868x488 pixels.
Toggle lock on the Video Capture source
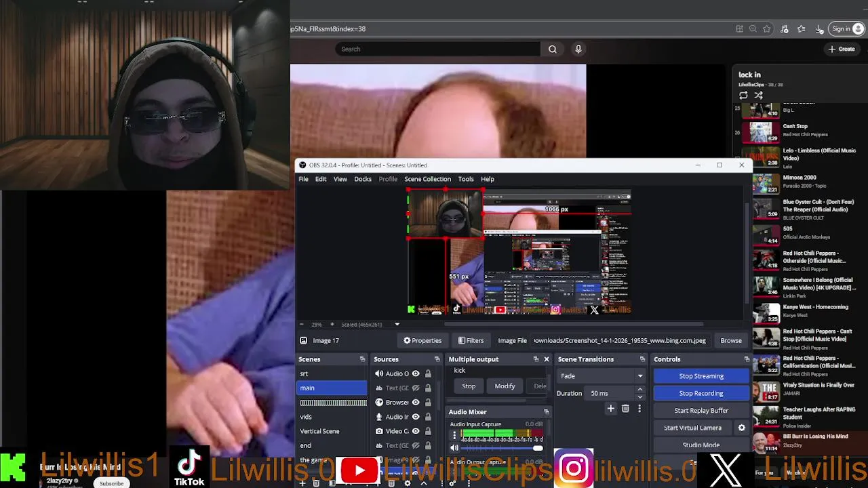coord(428,431)
